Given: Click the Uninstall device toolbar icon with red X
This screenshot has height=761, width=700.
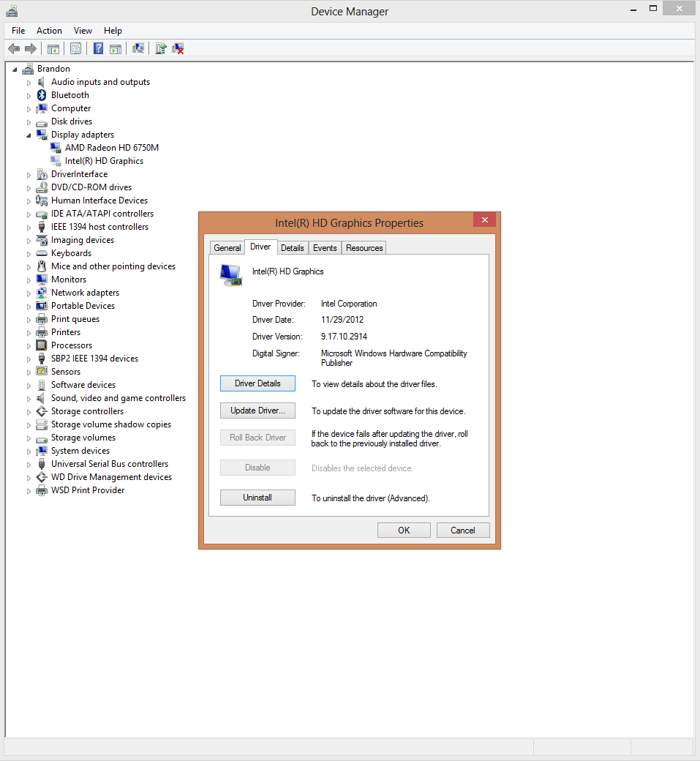Looking at the screenshot, I should [178, 48].
